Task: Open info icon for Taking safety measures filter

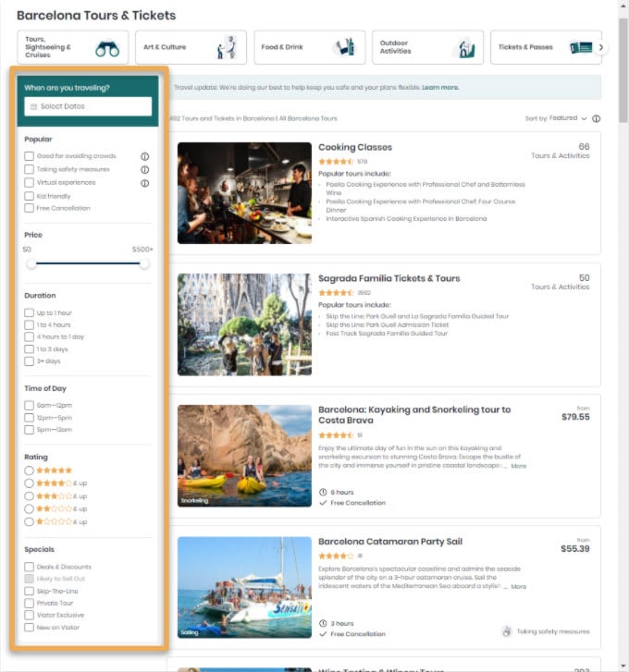Action: (145, 170)
